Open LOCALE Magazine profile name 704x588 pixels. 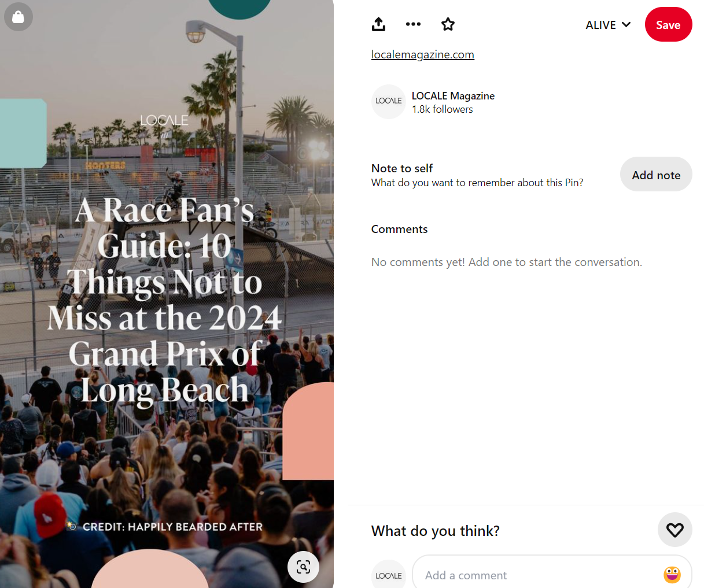[x=453, y=96]
